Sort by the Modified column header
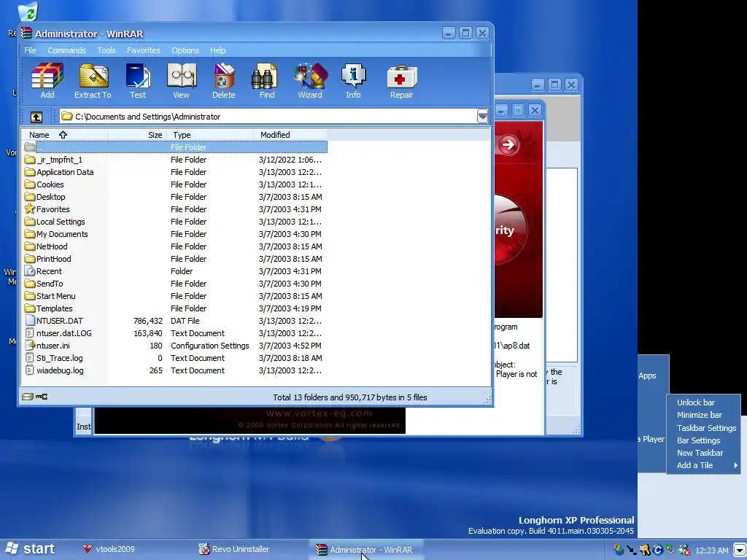 tap(290, 135)
